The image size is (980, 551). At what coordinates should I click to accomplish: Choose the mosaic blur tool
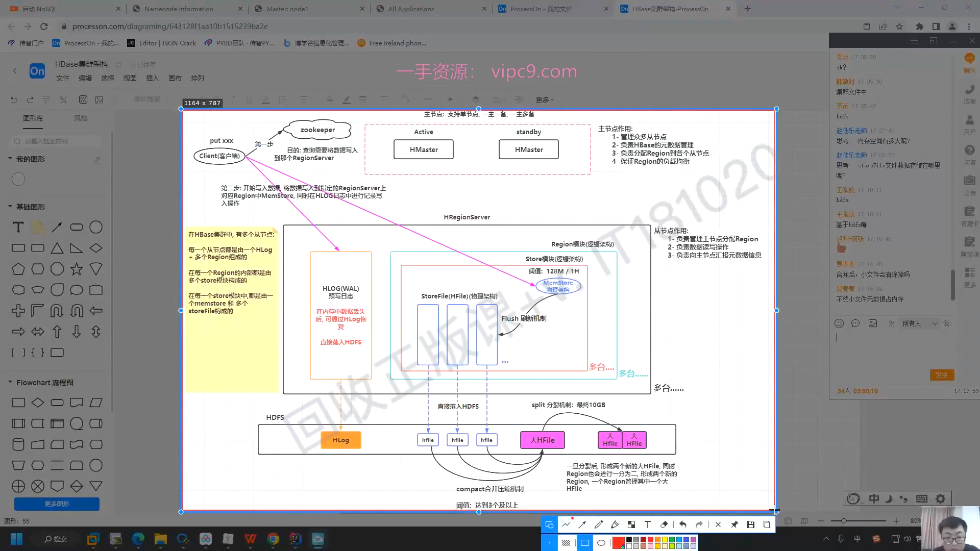[631, 524]
